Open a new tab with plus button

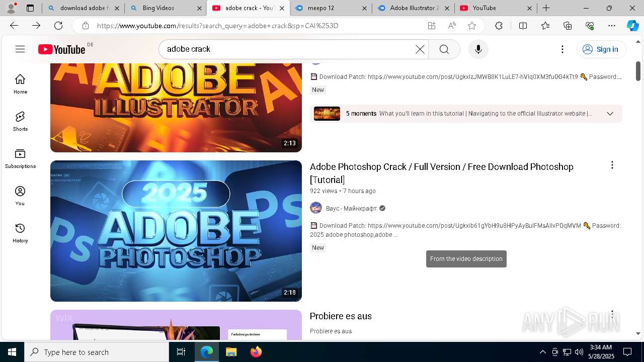[546, 8]
